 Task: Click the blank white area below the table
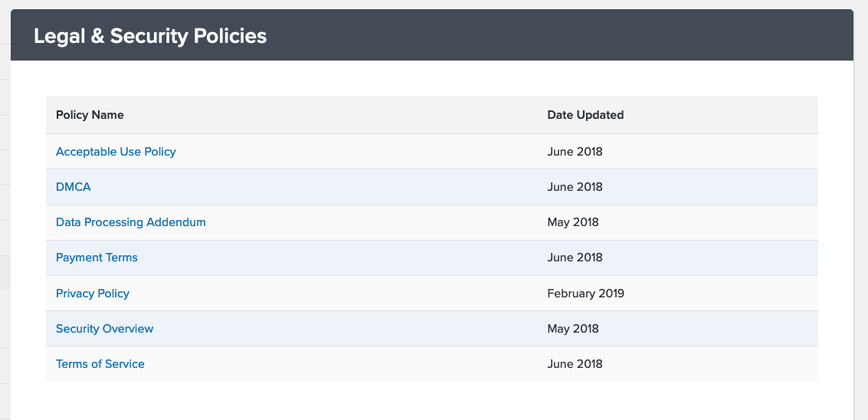pos(432,400)
